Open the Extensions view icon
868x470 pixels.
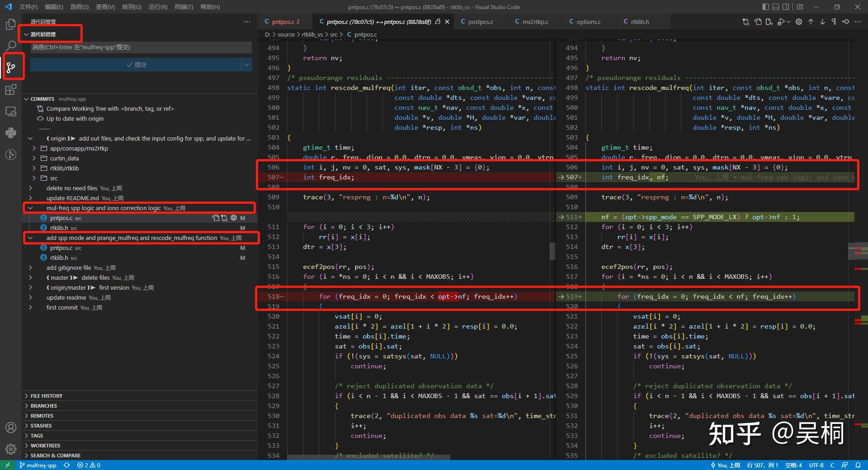tap(10, 89)
